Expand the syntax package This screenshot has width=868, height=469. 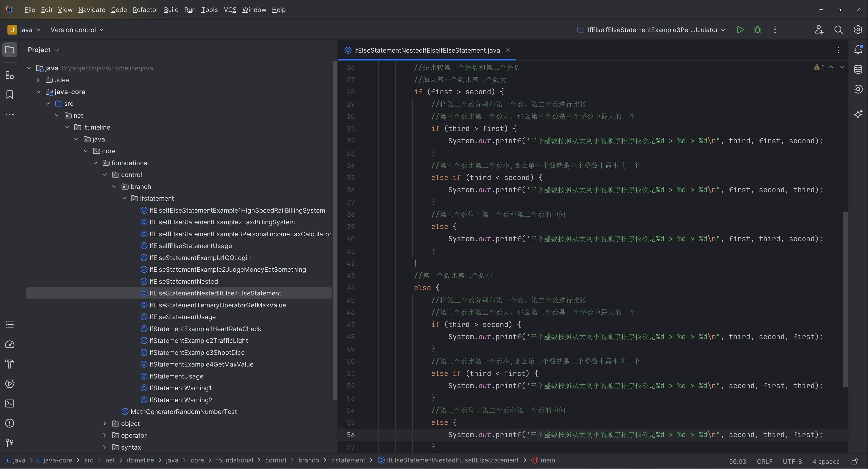[104, 447]
